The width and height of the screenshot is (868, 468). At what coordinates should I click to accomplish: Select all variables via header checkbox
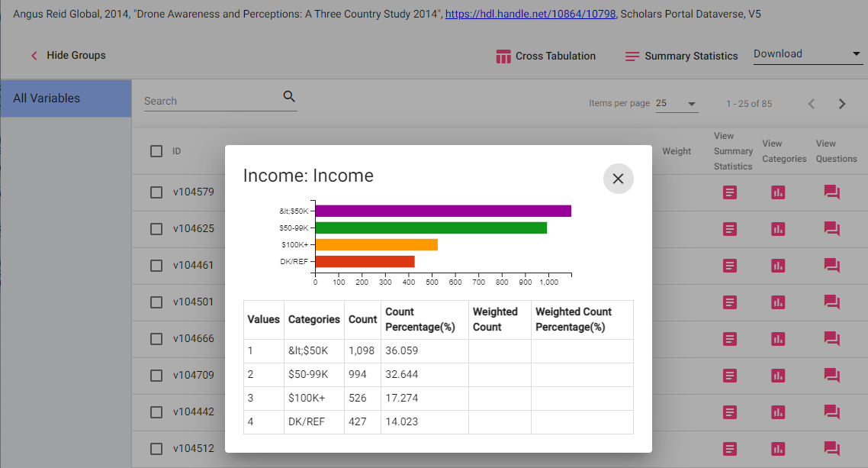click(156, 151)
